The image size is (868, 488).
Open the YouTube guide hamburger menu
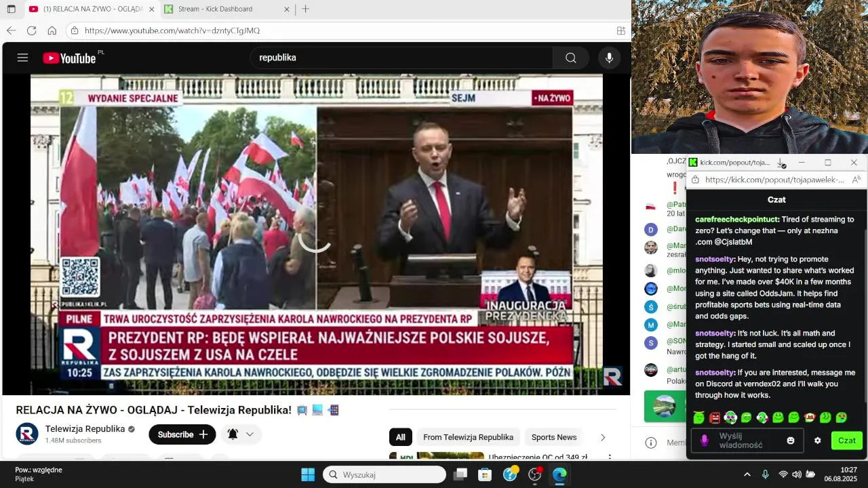[x=22, y=58]
